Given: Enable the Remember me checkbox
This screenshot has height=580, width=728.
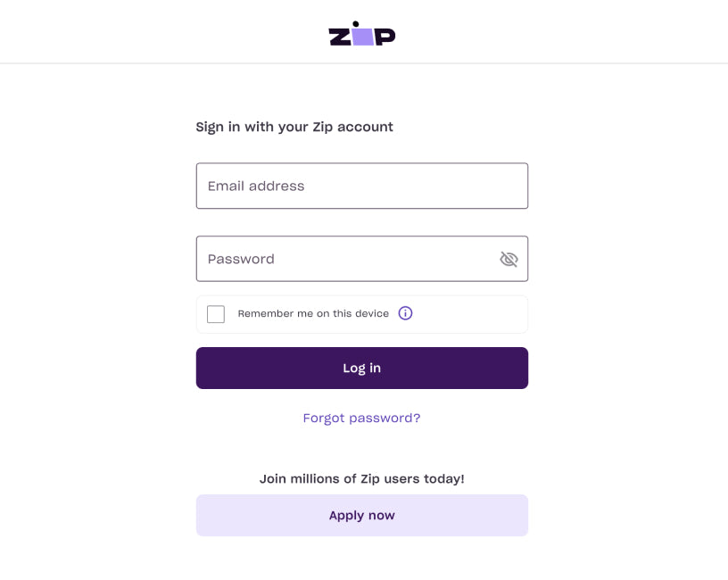Looking at the screenshot, I should coord(216,314).
